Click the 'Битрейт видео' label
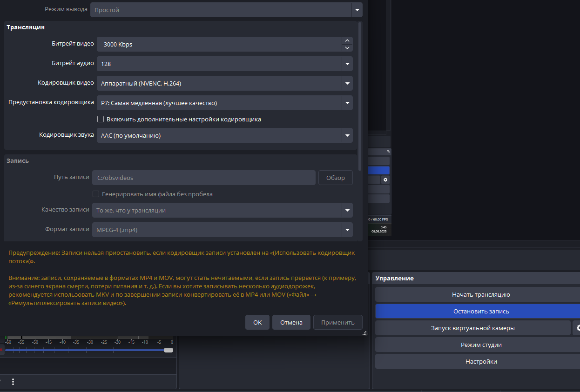Viewport: 580px width, 392px height. (x=73, y=44)
